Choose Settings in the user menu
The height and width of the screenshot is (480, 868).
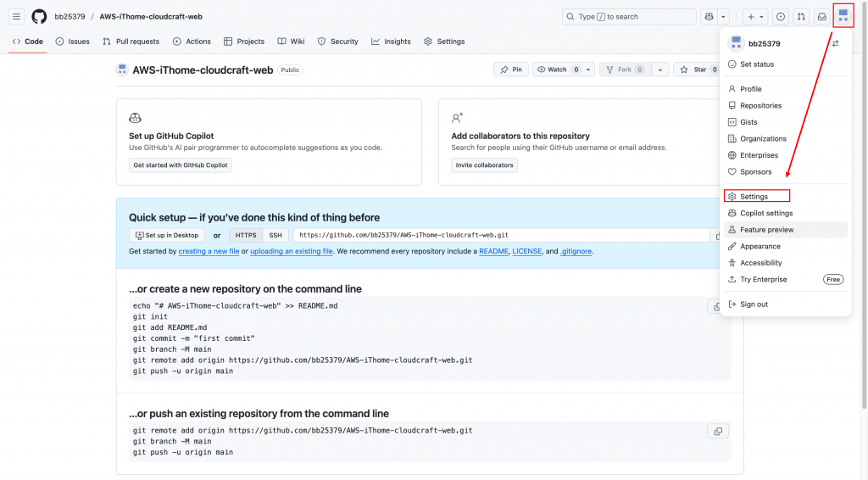click(754, 197)
